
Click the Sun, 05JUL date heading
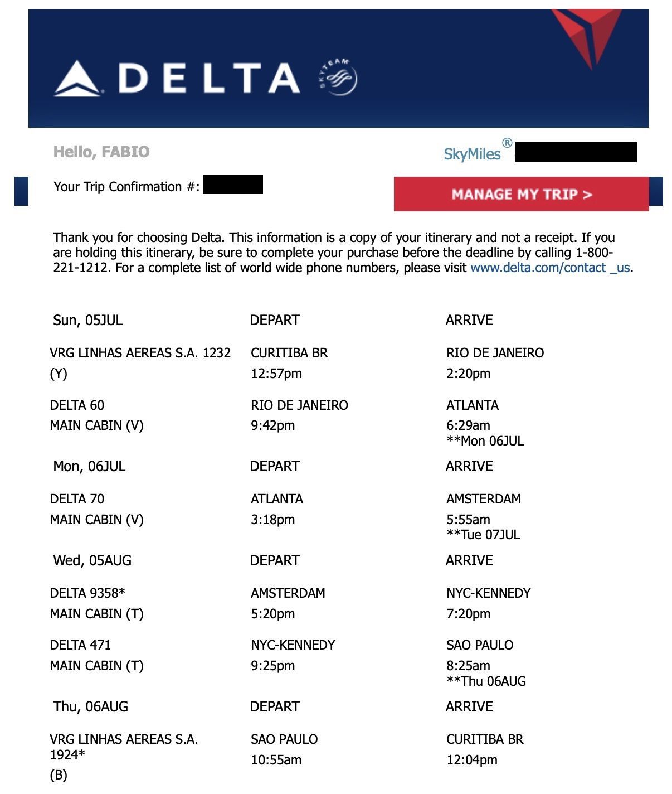pyautogui.click(x=87, y=320)
